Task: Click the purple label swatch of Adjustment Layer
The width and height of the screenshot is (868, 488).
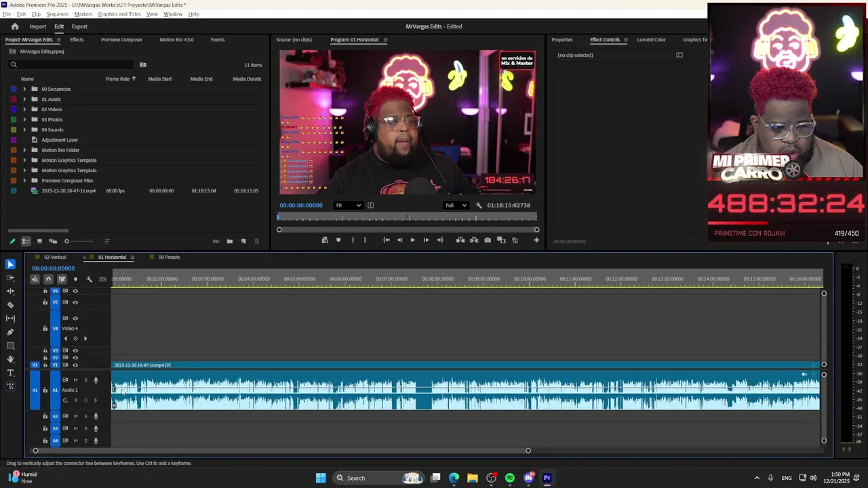Action: pyautogui.click(x=14, y=140)
